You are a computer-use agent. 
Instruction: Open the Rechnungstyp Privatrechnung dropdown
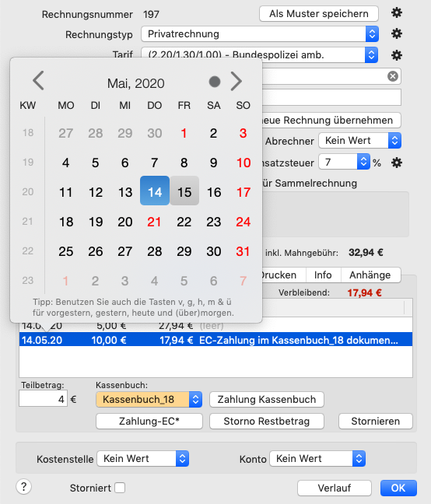[260, 33]
